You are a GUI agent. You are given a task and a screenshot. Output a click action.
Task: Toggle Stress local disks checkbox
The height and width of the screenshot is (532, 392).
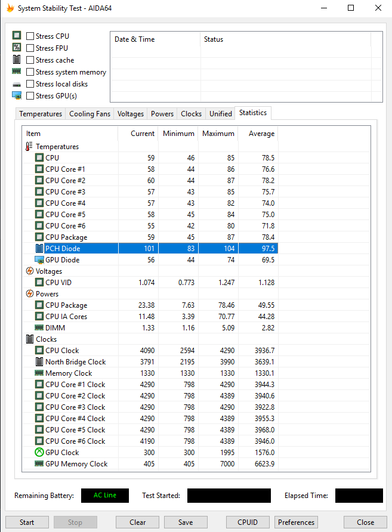point(30,84)
